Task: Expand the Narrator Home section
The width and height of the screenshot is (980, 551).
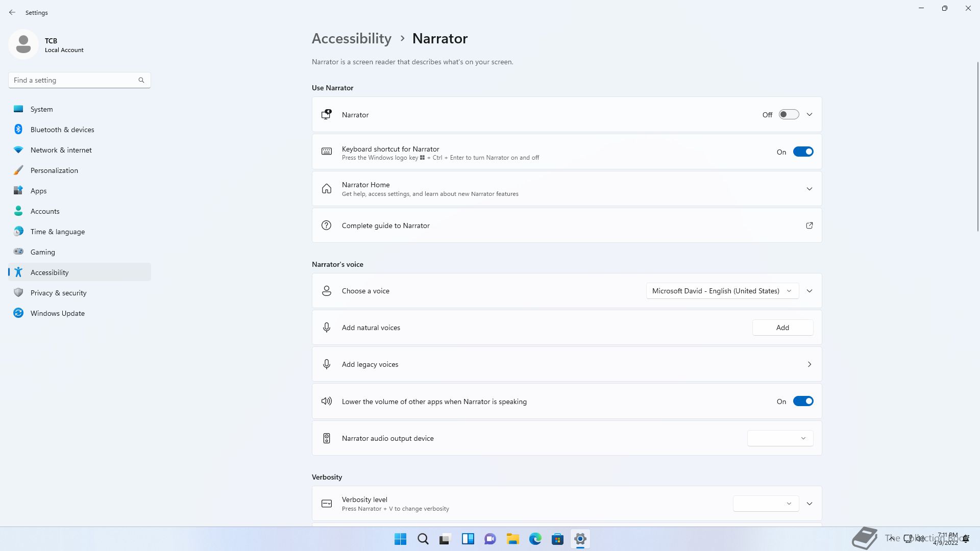Action: pos(809,189)
